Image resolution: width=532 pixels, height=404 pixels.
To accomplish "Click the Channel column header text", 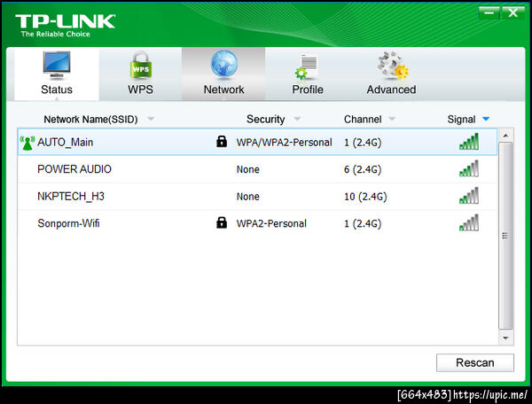I will (x=363, y=120).
